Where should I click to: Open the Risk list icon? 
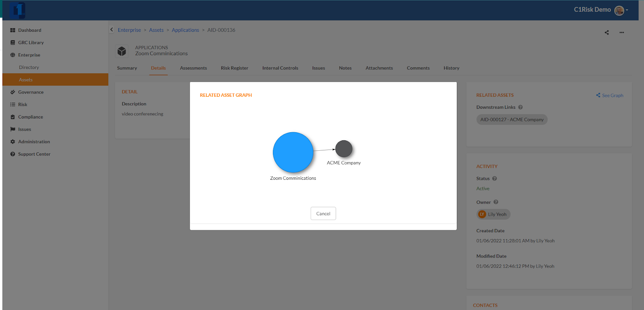click(13, 105)
